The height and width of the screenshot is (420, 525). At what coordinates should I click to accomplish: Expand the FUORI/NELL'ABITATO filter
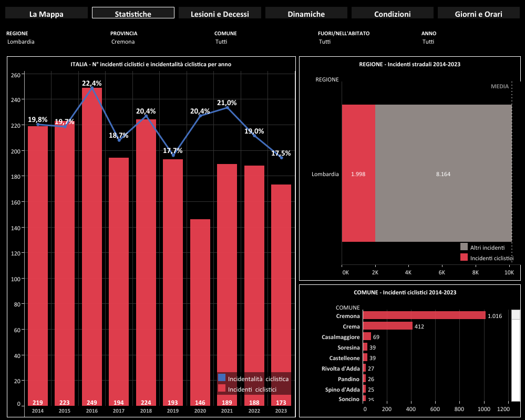(325, 42)
